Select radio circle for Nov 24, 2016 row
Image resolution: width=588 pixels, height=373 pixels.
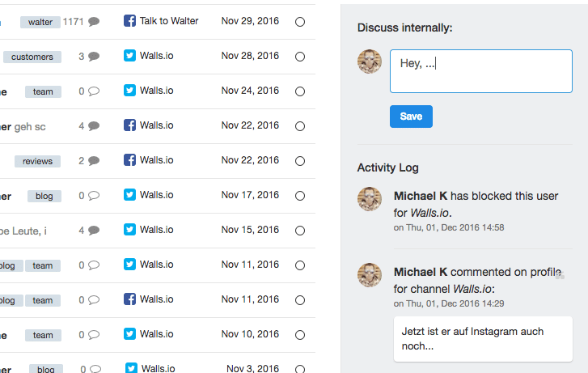pyautogui.click(x=300, y=91)
